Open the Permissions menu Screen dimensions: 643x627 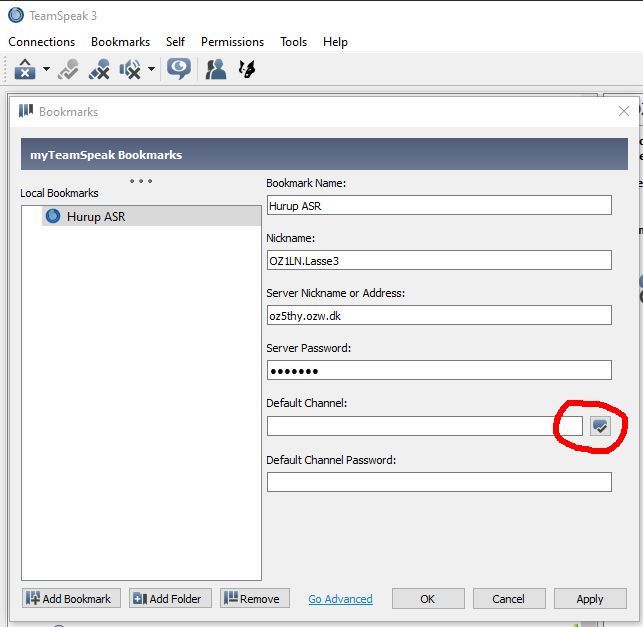click(x=233, y=42)
